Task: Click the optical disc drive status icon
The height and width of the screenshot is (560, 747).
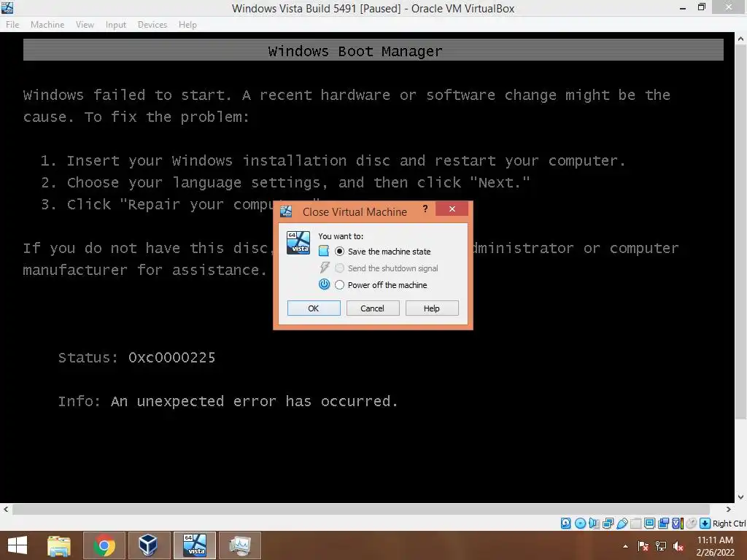Action: point(580,524)
